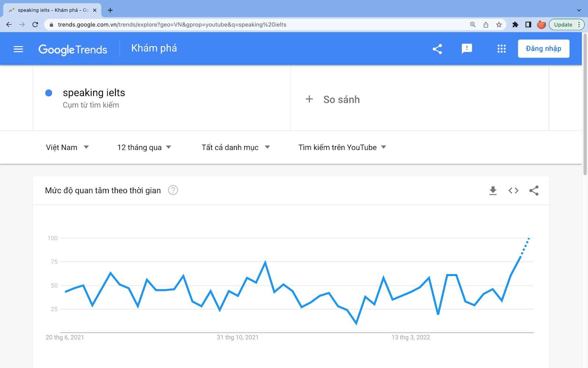The image size is (588, 368).
Task: Click the address bar URL
Action: (x=172, y=25)
